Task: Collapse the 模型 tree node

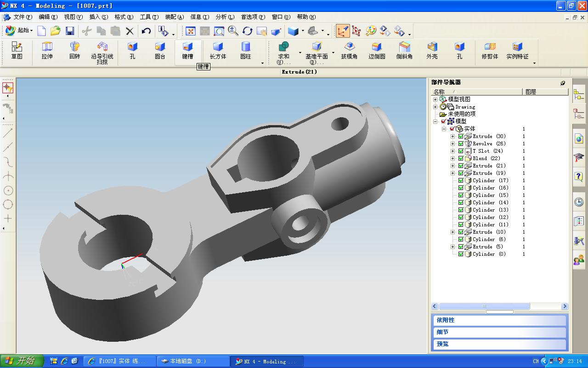Action: [x=435, y=121]
